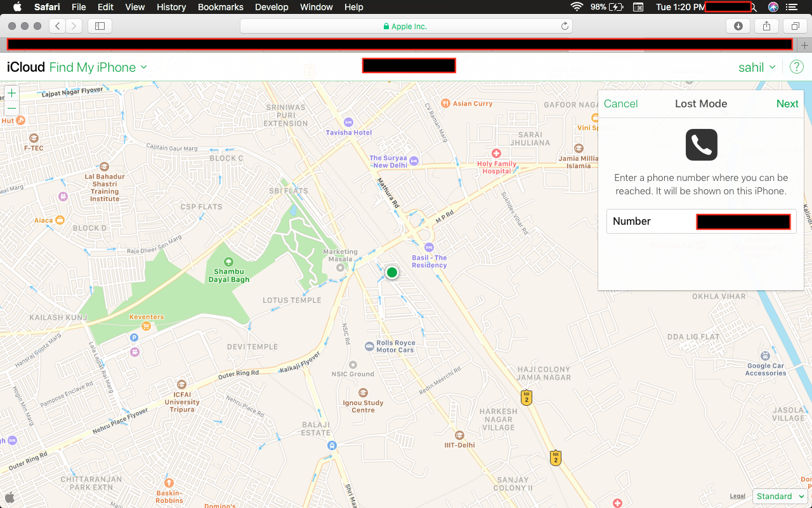The image size is (812, 508).
Task: Click Holy Family Hospital map marker
Action: (496, 154)
